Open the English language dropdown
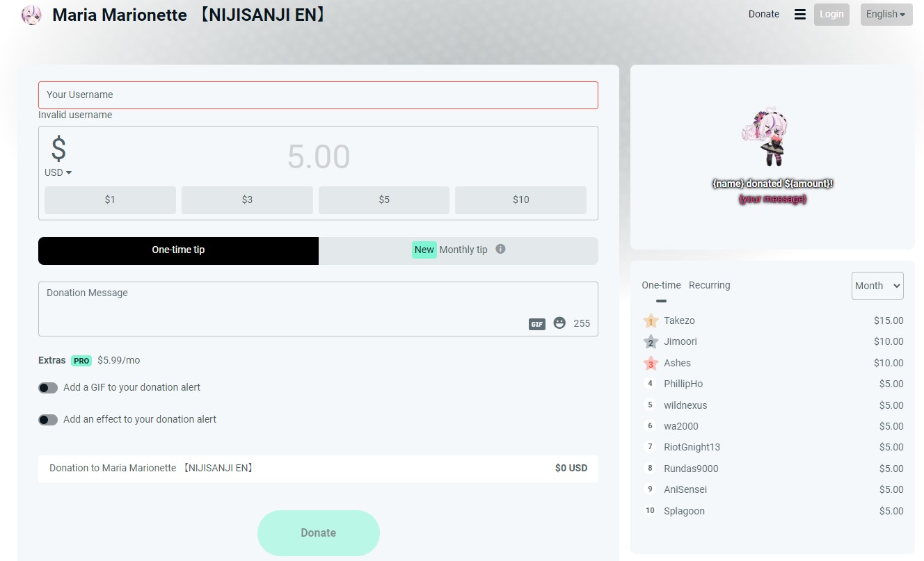924x561 pixels. 886,15
